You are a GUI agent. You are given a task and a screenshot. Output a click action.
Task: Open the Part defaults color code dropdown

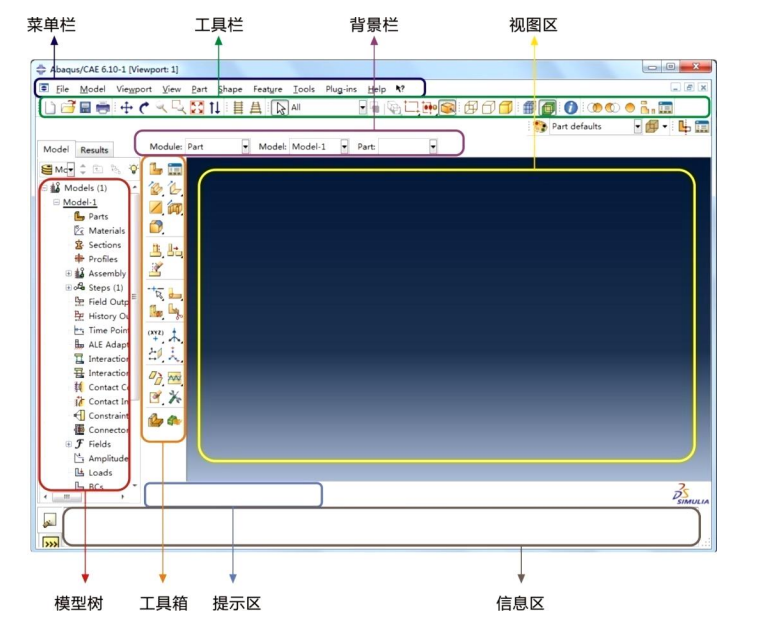pos(595,126)
